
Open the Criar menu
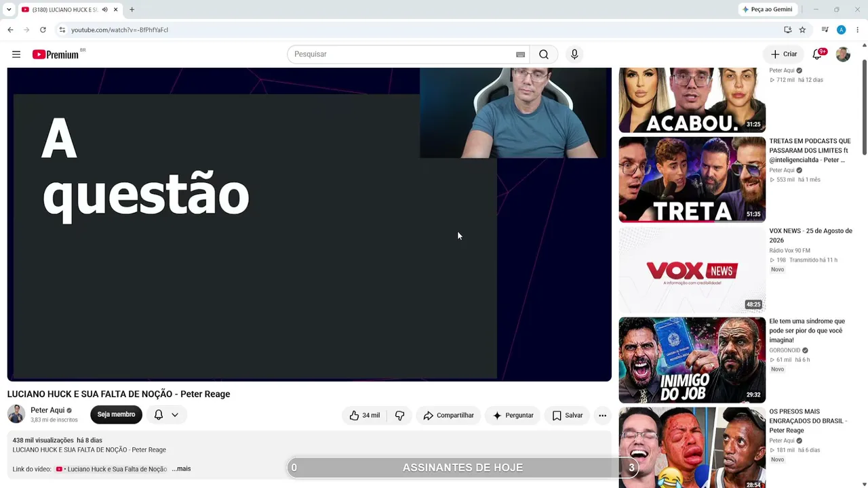pyautogui.click(x=783, y=54)
